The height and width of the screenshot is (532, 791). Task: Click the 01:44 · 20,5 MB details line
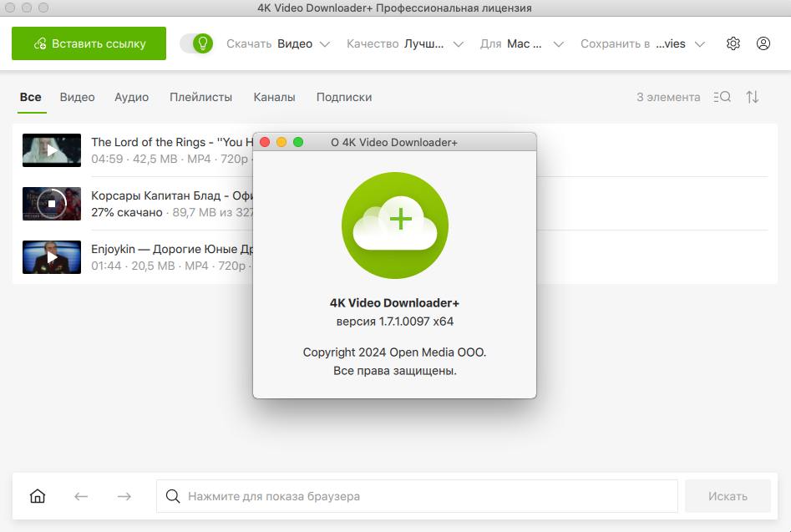point(171,266)
